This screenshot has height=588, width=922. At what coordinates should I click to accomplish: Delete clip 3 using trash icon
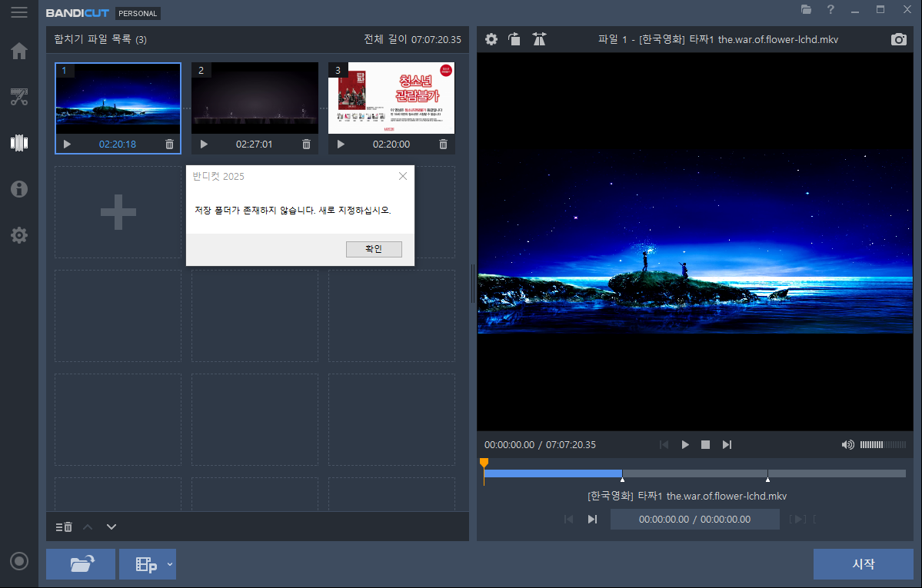click(444, 144)
